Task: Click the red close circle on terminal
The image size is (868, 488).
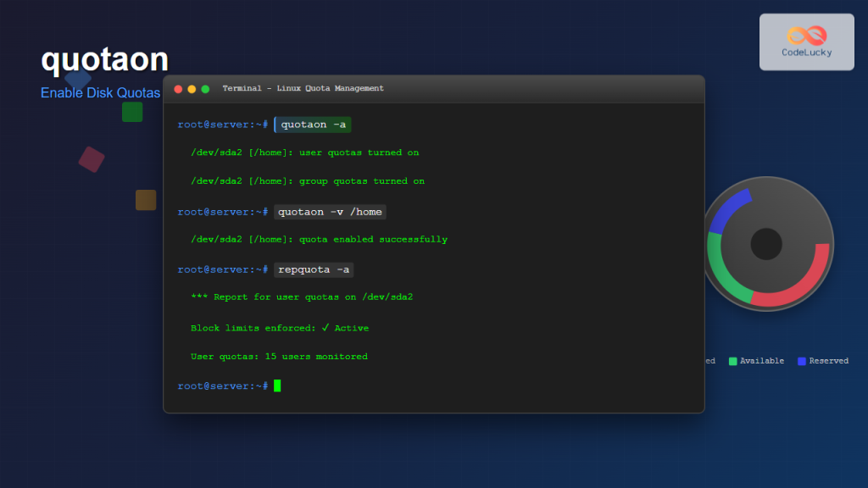Action: [x=178, y=88]
